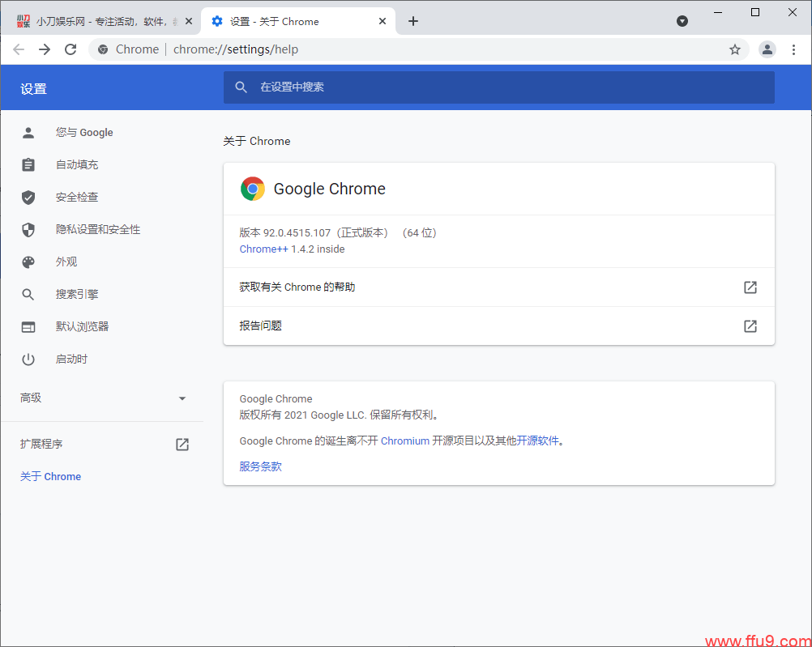Open Chrome's three-dot menu

[793, 49]
